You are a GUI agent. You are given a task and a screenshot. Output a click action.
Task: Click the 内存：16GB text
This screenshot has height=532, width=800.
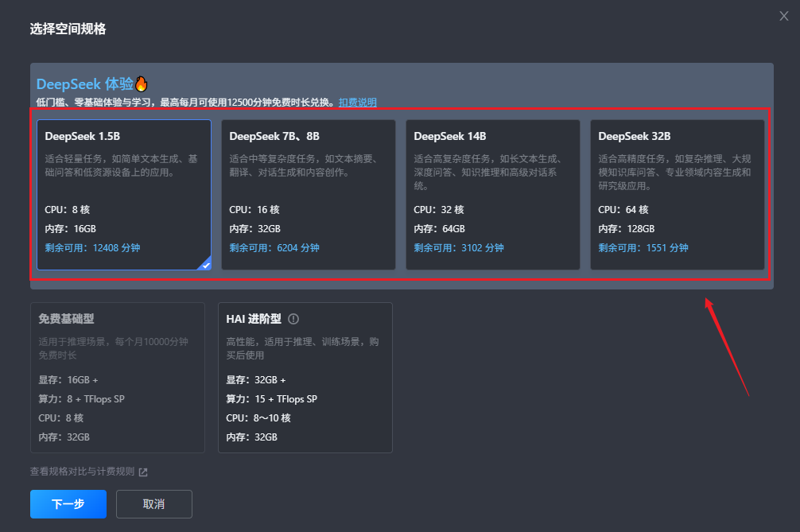tap(71, 229)
